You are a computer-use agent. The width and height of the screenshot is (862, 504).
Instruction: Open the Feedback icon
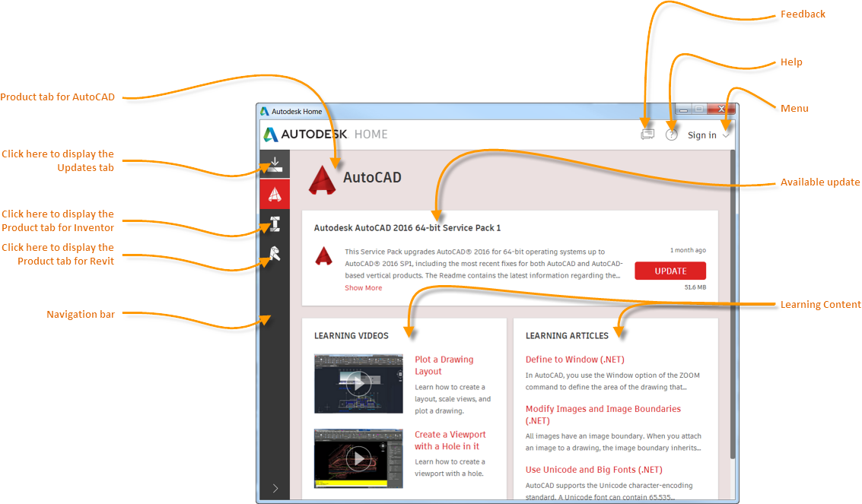647,134
